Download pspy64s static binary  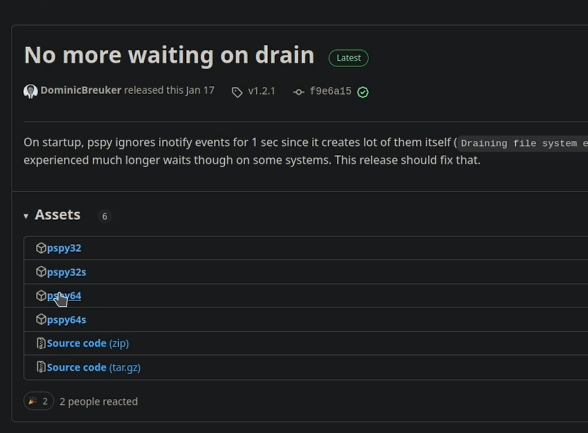click(66, 320)
